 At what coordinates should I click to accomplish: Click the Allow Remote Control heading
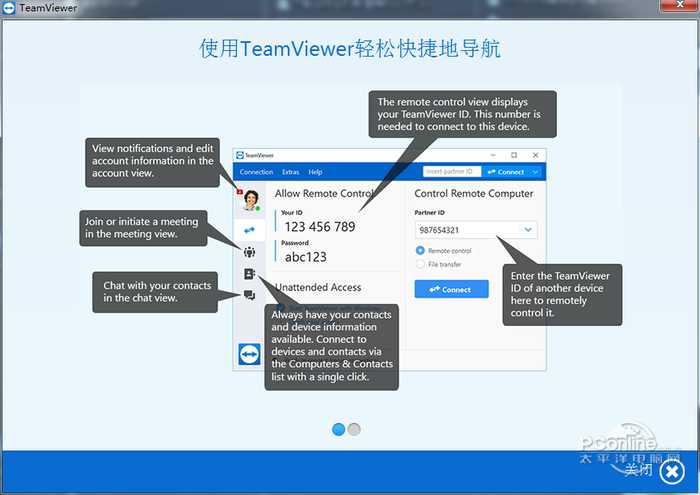(324, 193)
